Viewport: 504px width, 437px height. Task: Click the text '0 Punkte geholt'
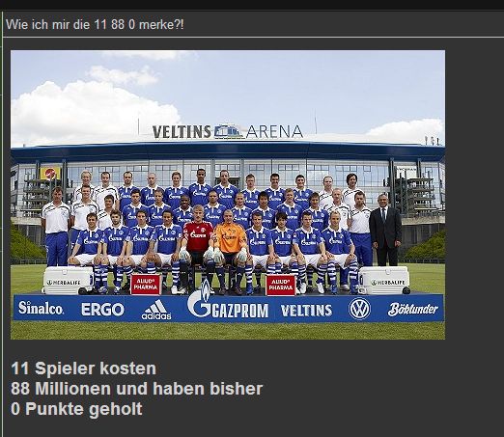coord(76,409)
